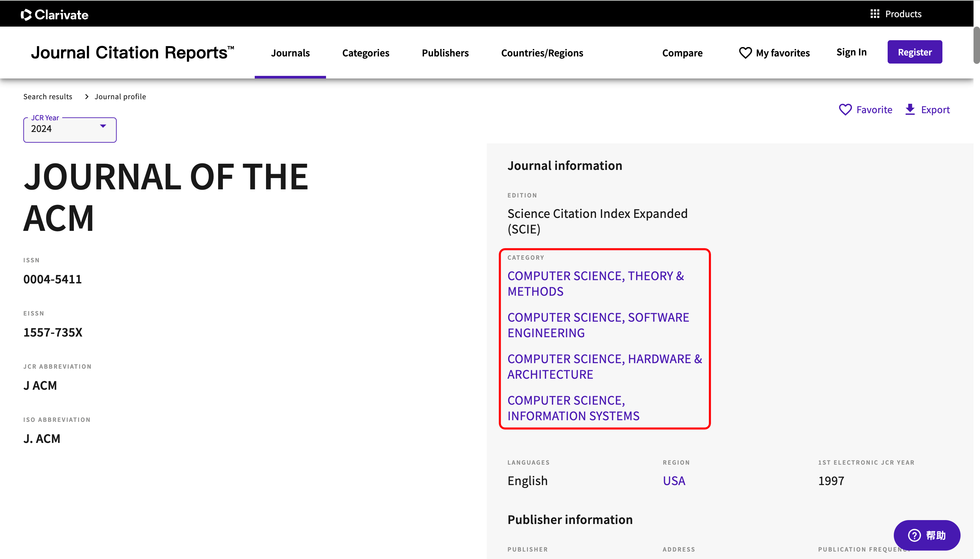Click the Clarivate logo icon

[x=26, y=15]
